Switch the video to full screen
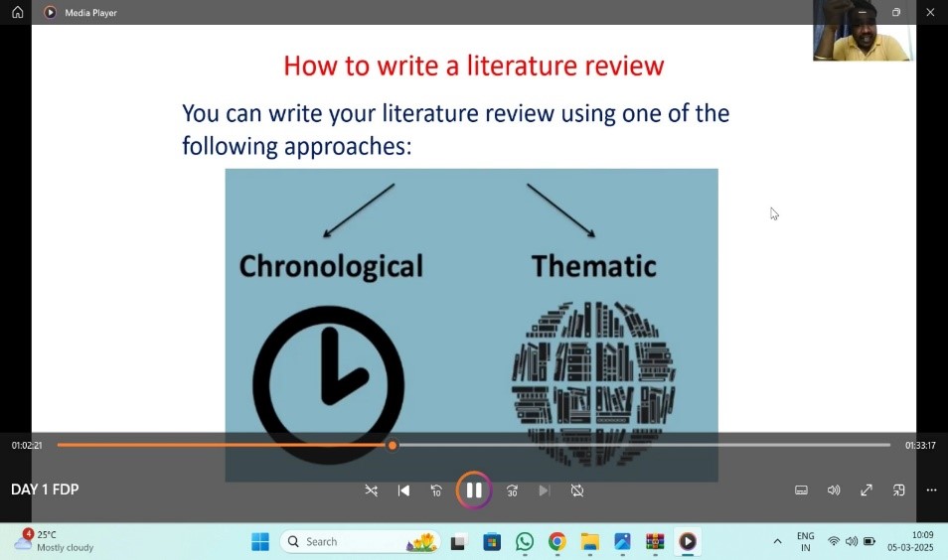 tap(867, 490)
